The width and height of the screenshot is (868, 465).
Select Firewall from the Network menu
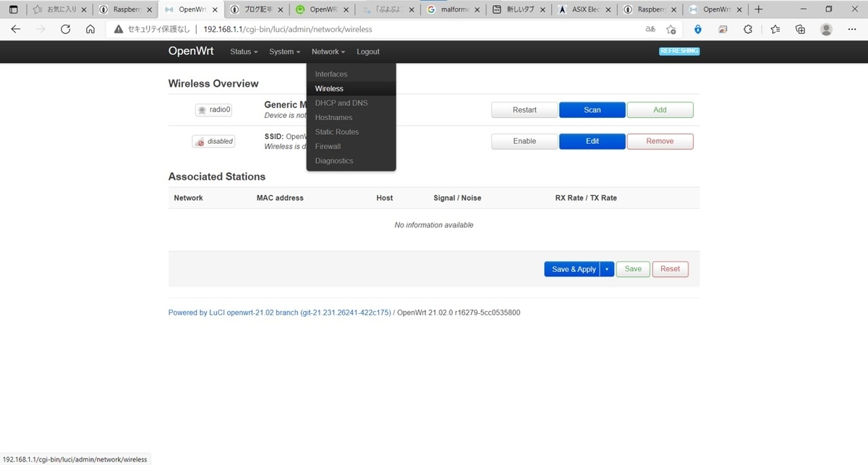point(351,146)
